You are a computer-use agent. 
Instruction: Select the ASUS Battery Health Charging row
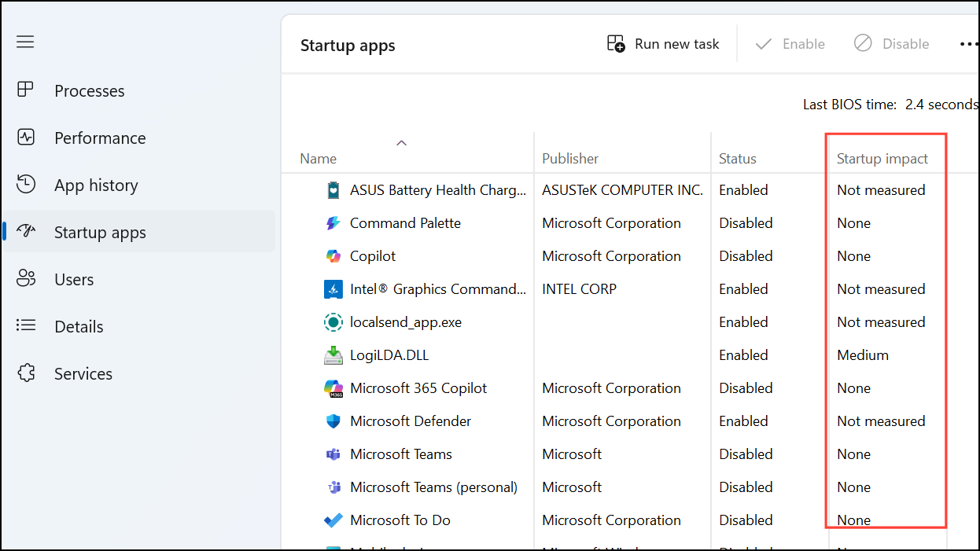pos(630,190)
